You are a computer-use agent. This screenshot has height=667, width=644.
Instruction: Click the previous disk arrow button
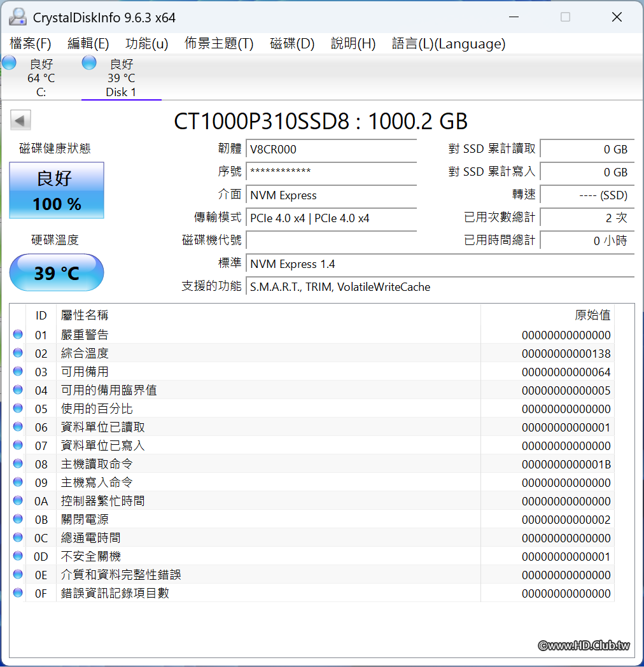(x=20, y=120)
